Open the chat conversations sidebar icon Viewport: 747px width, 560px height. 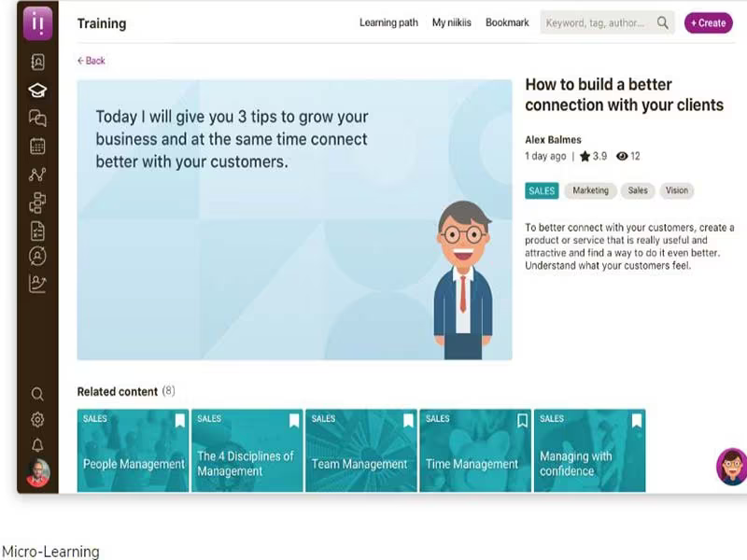tap(37, 118)
